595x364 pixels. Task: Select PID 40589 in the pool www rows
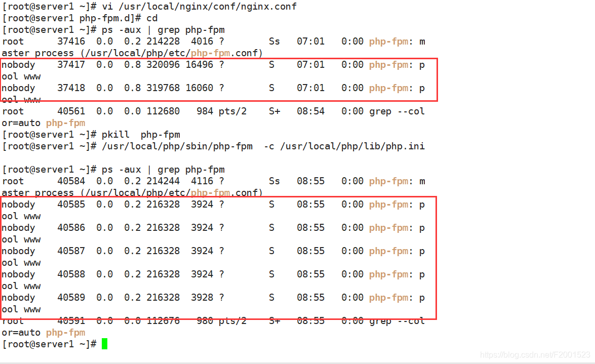(71, 298)
